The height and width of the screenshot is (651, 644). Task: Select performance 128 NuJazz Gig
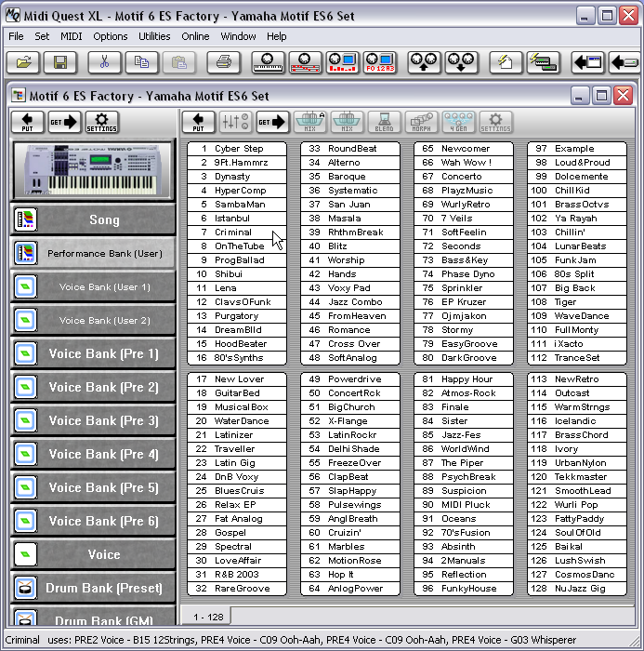[577, 589]
